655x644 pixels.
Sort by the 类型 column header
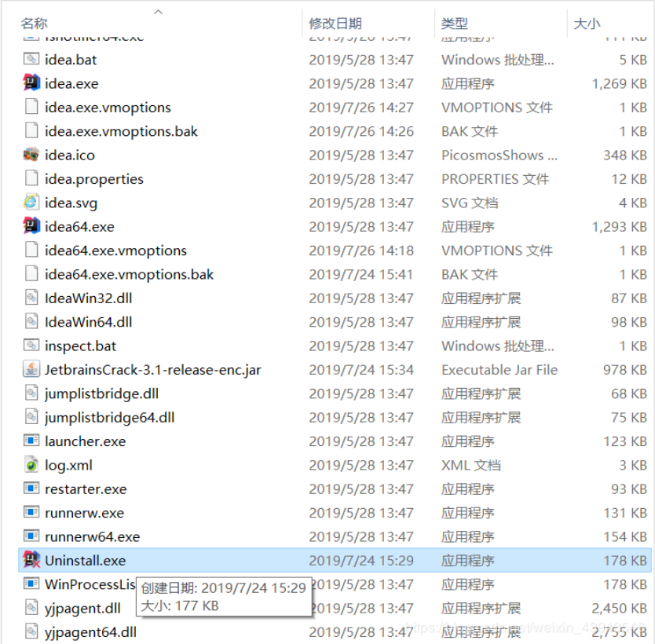pyautogui.click(x=455, y=24)
